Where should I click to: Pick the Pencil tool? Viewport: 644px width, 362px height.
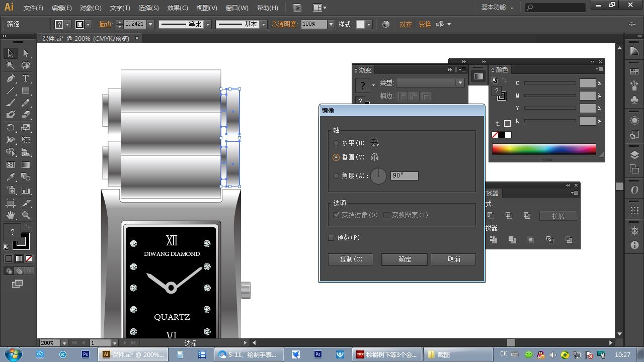click(x=26, y=103)
